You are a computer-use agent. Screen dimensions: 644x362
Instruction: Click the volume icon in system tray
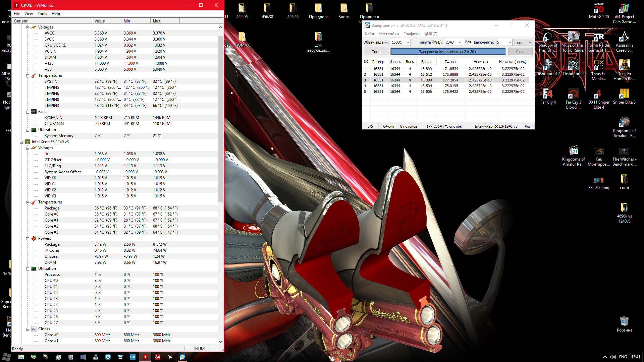point(613,357)
